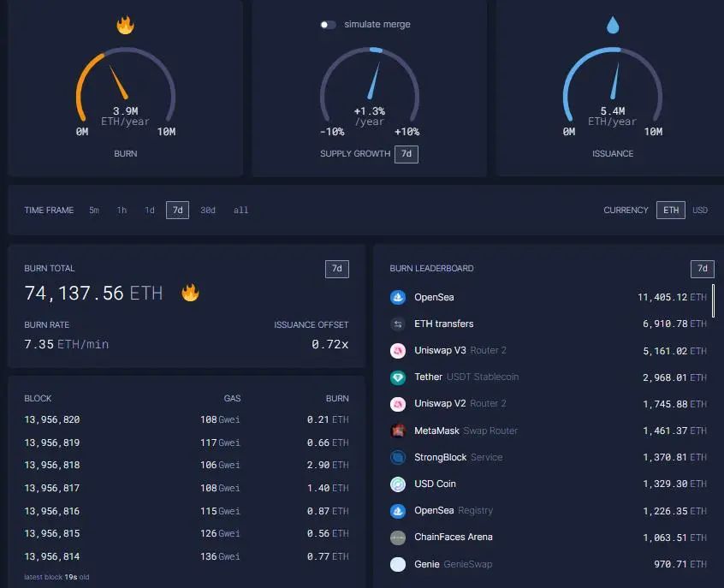The width and height of the screenshot is (724, 588).
Task: Click the 7d button beside Supply Growth
Action: (407, 154)
